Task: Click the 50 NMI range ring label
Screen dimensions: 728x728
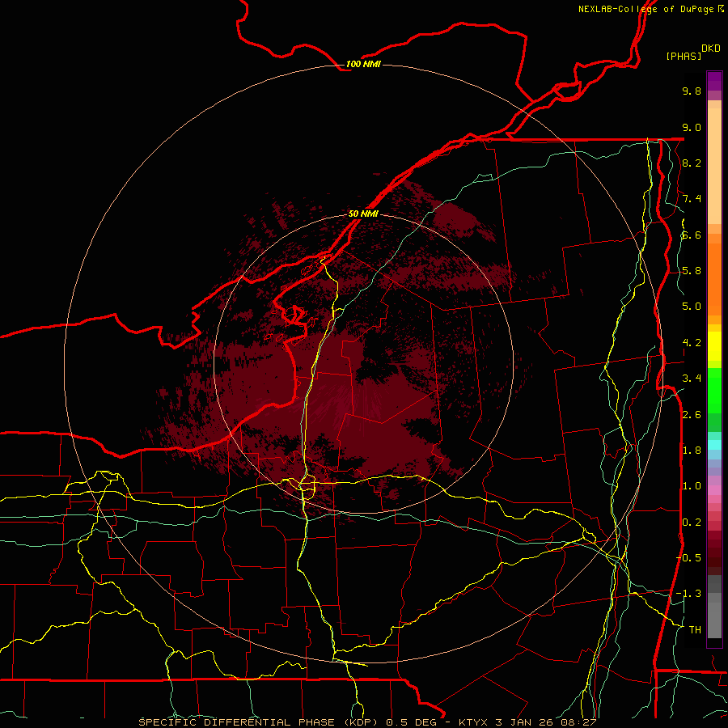Action: pos(363,214)
